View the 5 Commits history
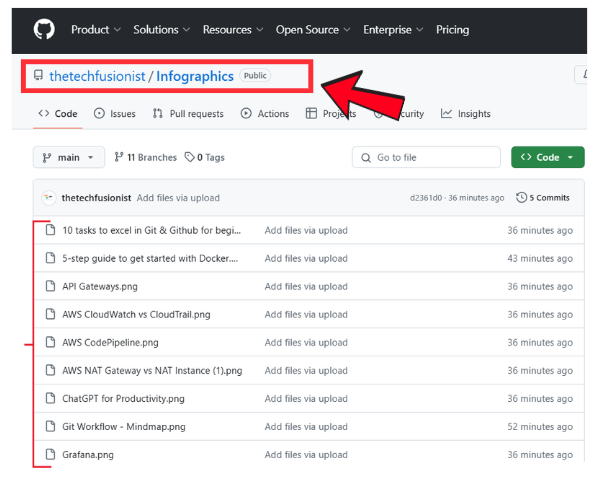This screenshot has width=601, height=492. [543, 198]
